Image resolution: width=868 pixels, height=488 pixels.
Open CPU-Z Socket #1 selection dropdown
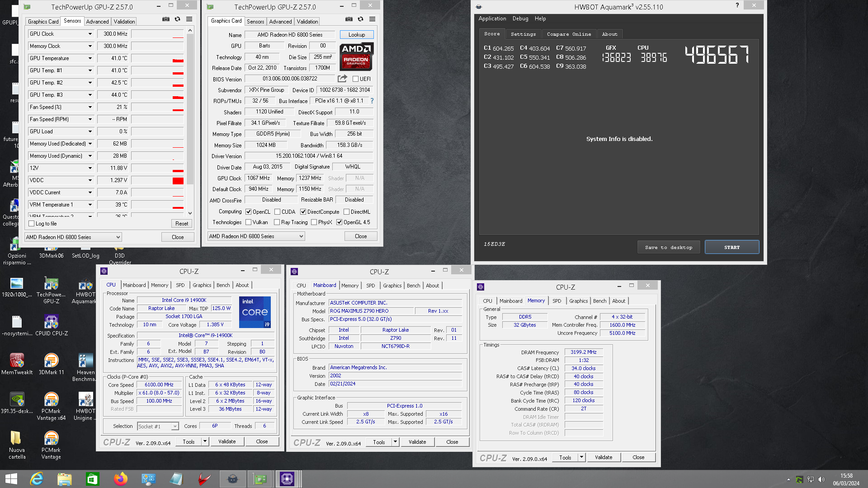158,426
